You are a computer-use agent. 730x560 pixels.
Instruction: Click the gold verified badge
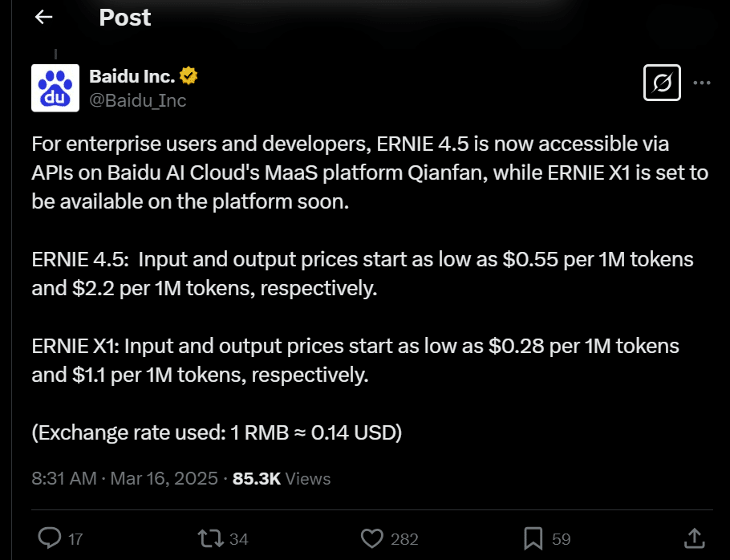tap(189, 75)
